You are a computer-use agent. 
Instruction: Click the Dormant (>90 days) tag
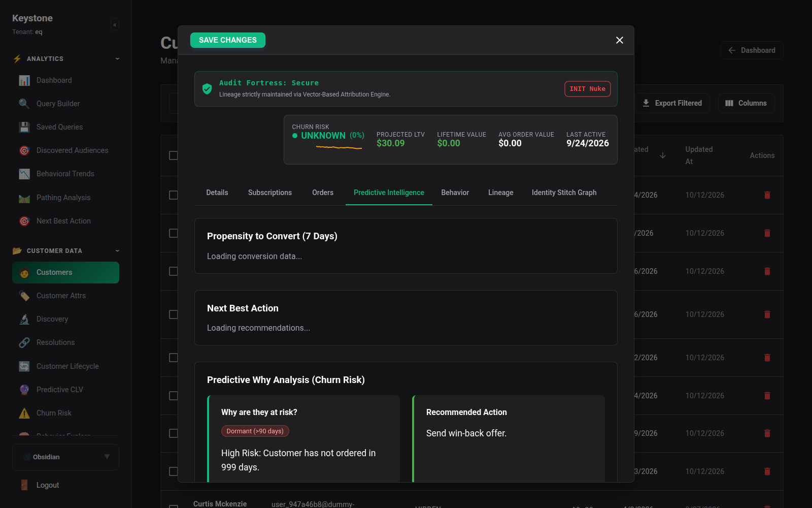point(255,431)
